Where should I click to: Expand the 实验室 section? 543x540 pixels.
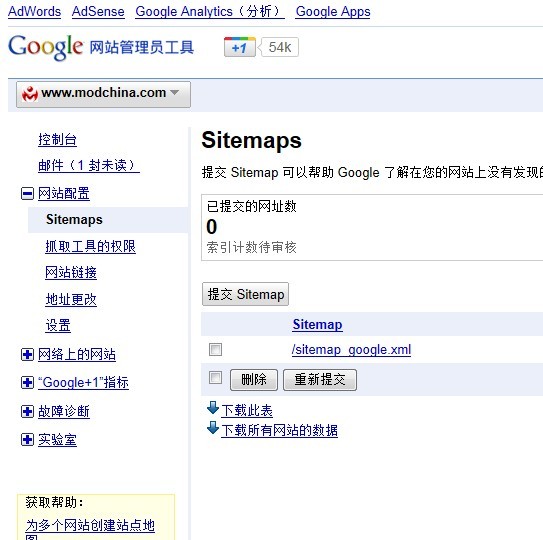point(27,440)
